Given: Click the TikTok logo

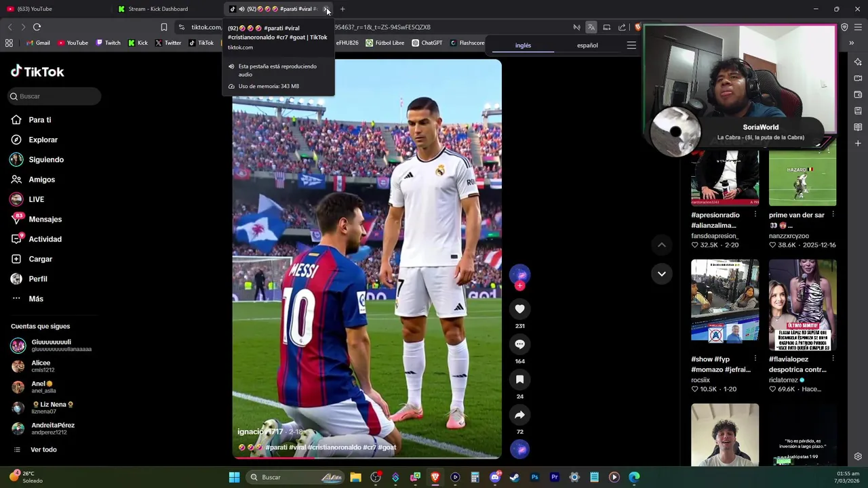Looking at the screenshot, I should tap(37, 71).
